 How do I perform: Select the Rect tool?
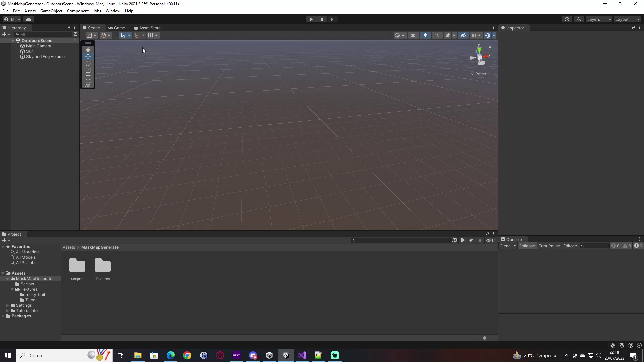pyautogui.click(x=88, y=77)
